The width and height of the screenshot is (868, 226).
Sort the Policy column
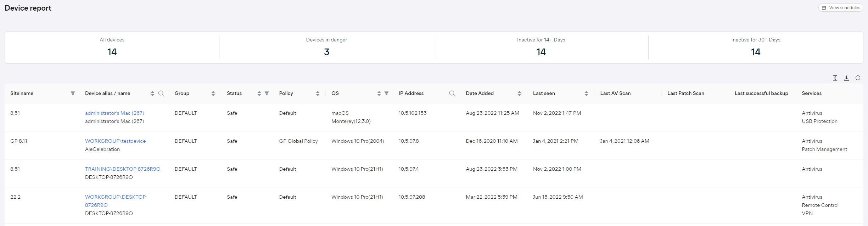pos(318,93)
